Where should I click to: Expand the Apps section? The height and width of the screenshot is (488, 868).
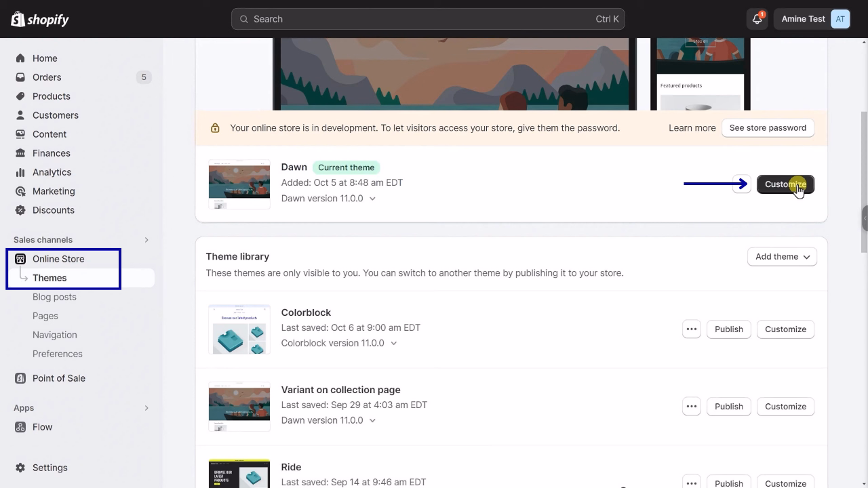click(146, 408)
